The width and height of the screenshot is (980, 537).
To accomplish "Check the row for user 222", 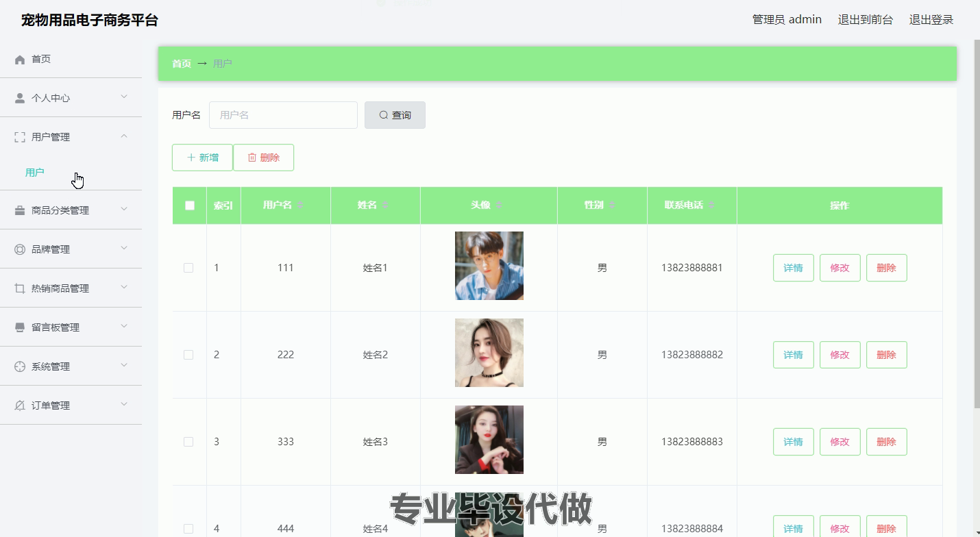I will 188,355.
